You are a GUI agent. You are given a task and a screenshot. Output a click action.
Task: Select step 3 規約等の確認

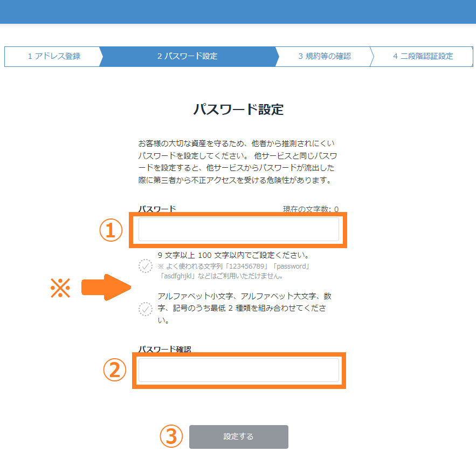[325, 57]
